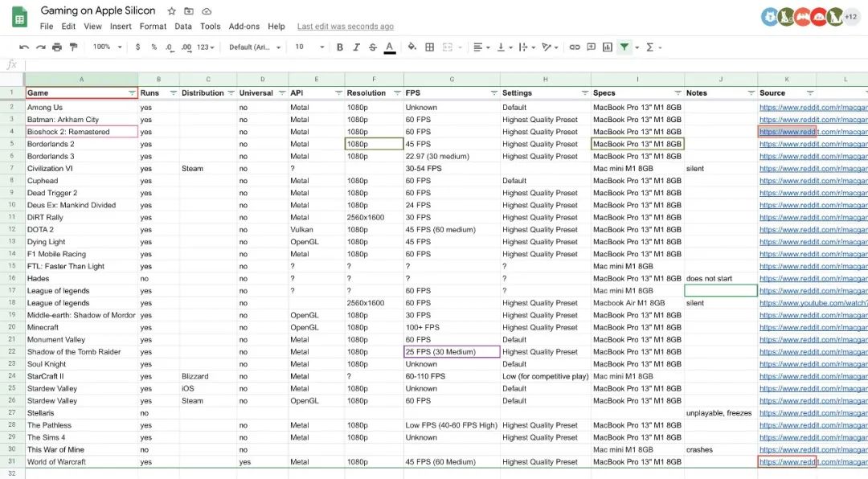868x479 pixels.
Task: Click the Undo icon
Action: point(24,47)
